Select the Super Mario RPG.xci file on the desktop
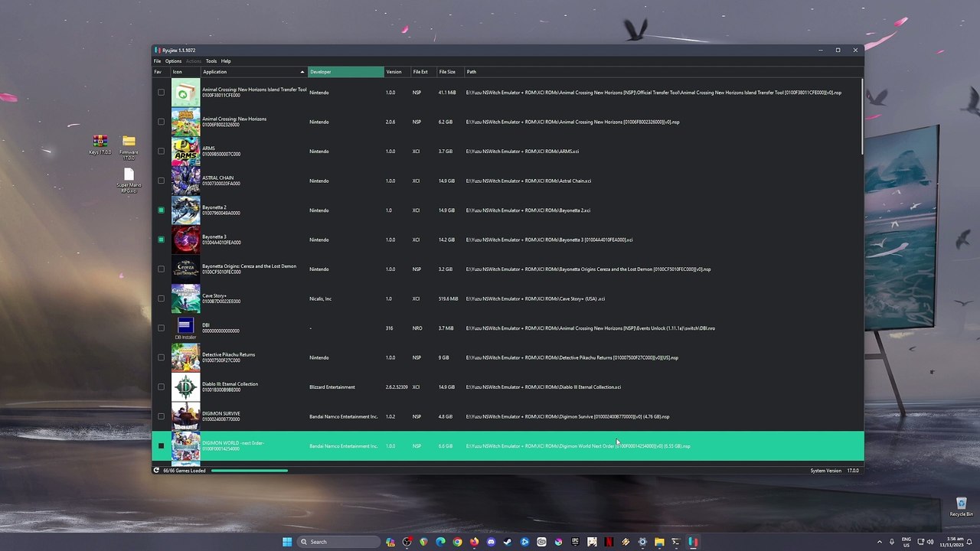This screenshot has height=551, width=980. [129, 181]
